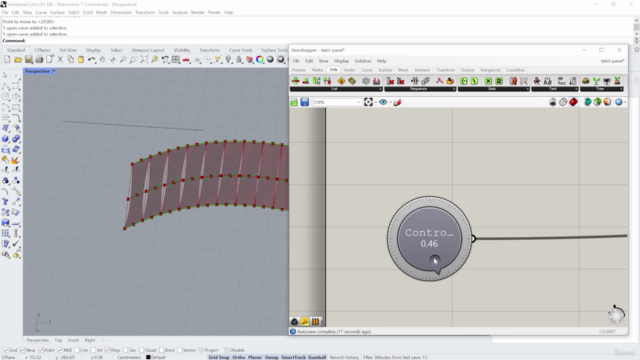
Task: Toggle Planar in Rhino status bar
Action: click(255, 357)
